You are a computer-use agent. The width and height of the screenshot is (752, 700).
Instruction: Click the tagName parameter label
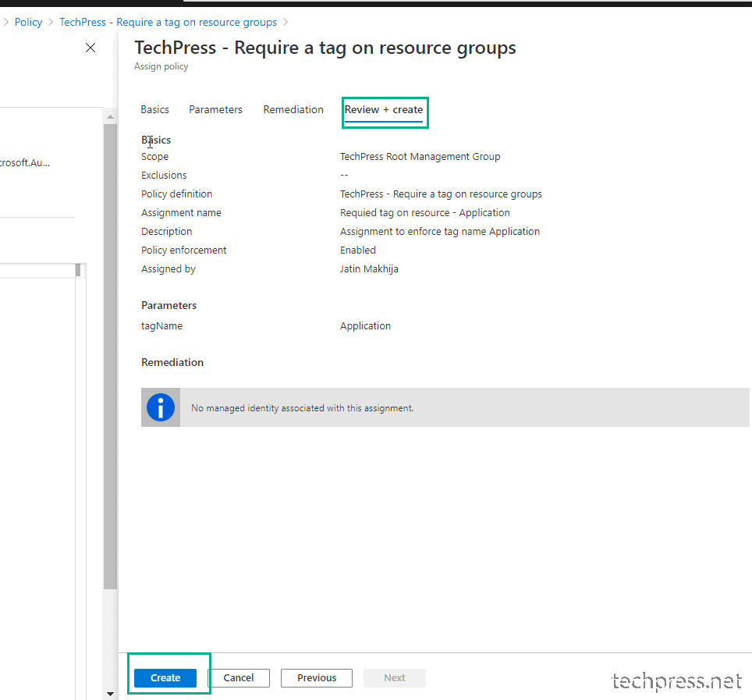point(161,325)
